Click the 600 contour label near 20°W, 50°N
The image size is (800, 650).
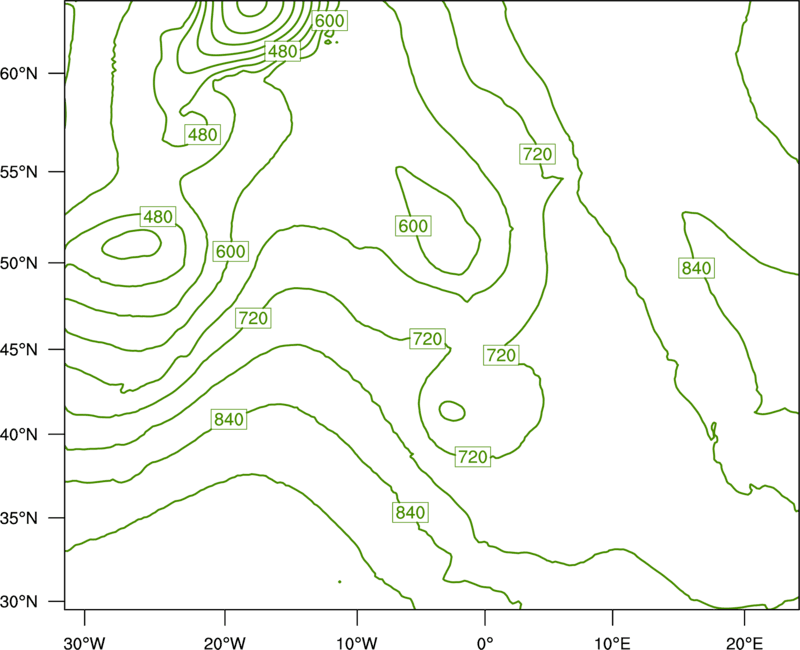pos(231,251)
